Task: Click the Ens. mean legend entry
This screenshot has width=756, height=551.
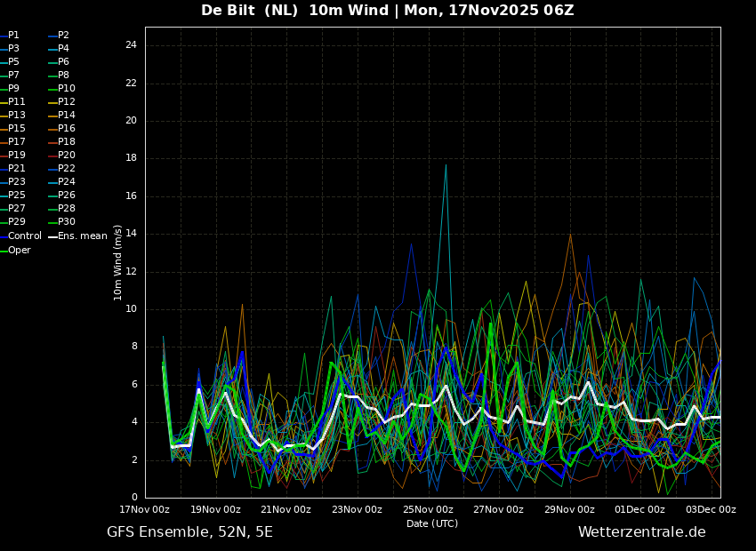Action: coord(77,236)
